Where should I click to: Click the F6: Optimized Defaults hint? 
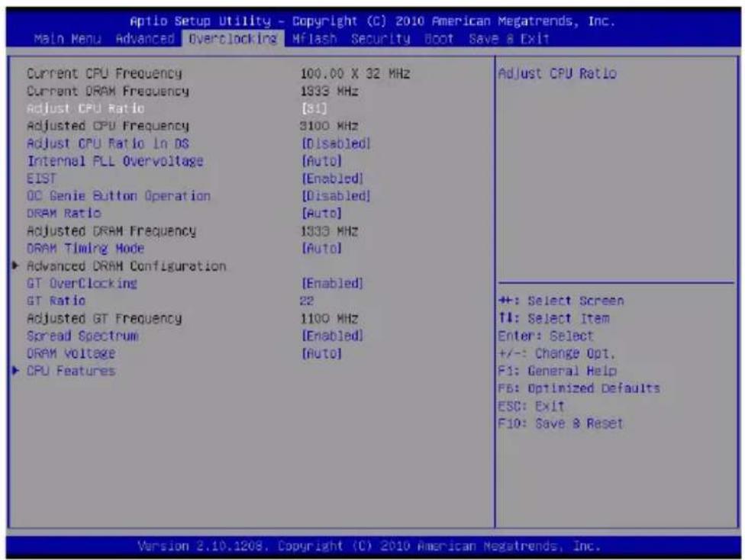[579, 388]
